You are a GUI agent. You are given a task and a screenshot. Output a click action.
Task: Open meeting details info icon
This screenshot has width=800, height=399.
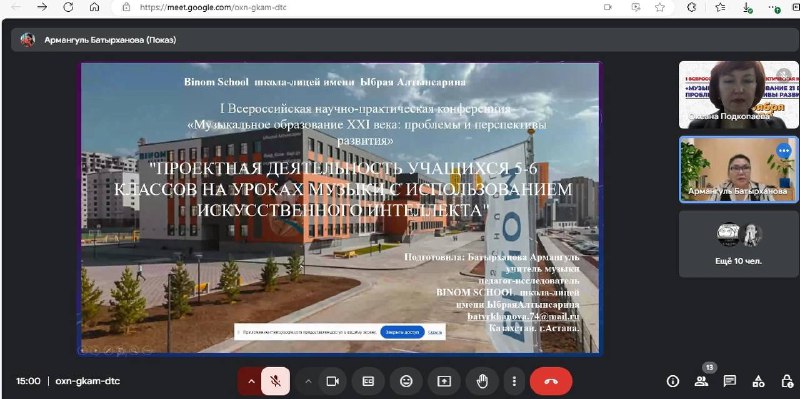tap(673, 381)
